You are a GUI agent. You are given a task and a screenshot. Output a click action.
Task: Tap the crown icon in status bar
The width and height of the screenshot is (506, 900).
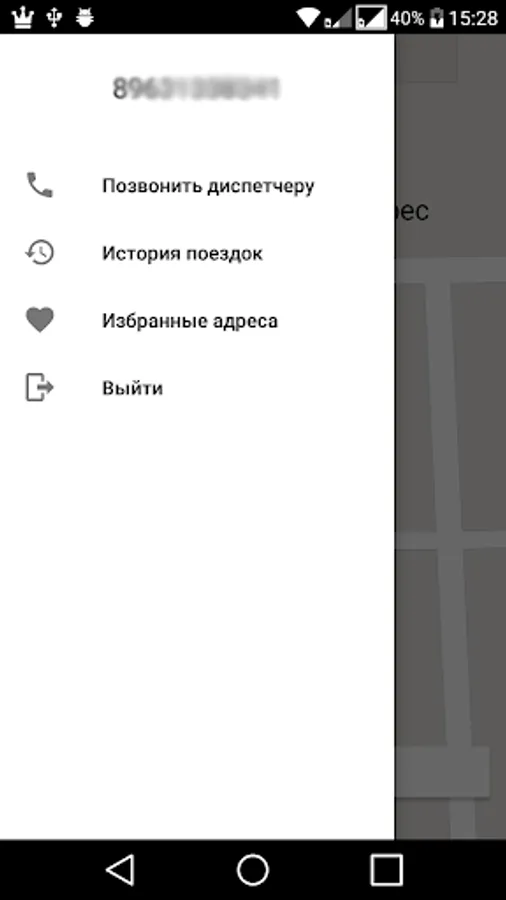[x=23, y=17]
